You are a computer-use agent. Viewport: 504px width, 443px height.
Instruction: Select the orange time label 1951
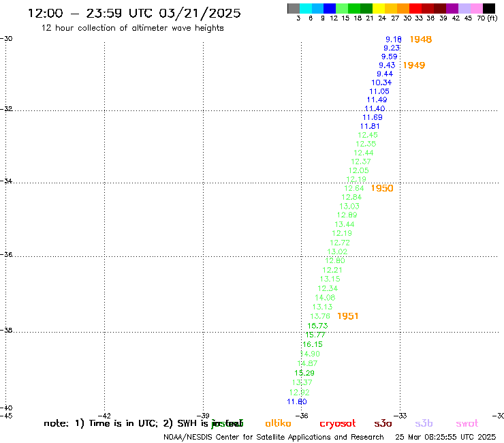pos(348,316)
